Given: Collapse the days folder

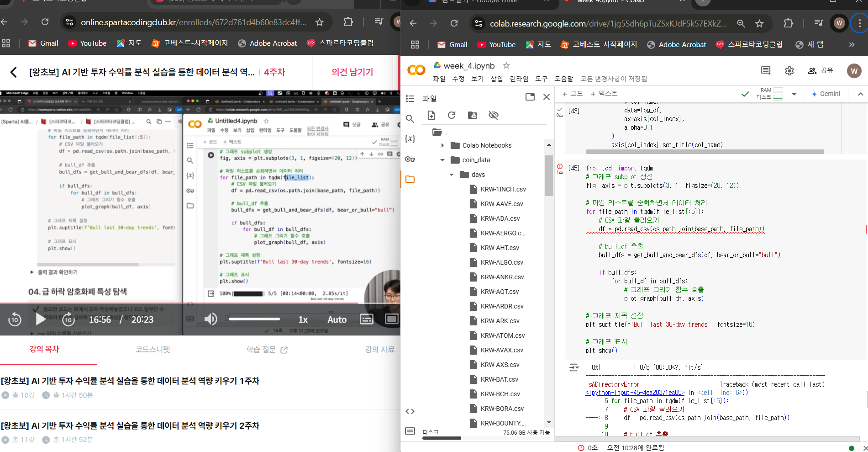Looking at the screenshot, I should (x=452, y=175).
